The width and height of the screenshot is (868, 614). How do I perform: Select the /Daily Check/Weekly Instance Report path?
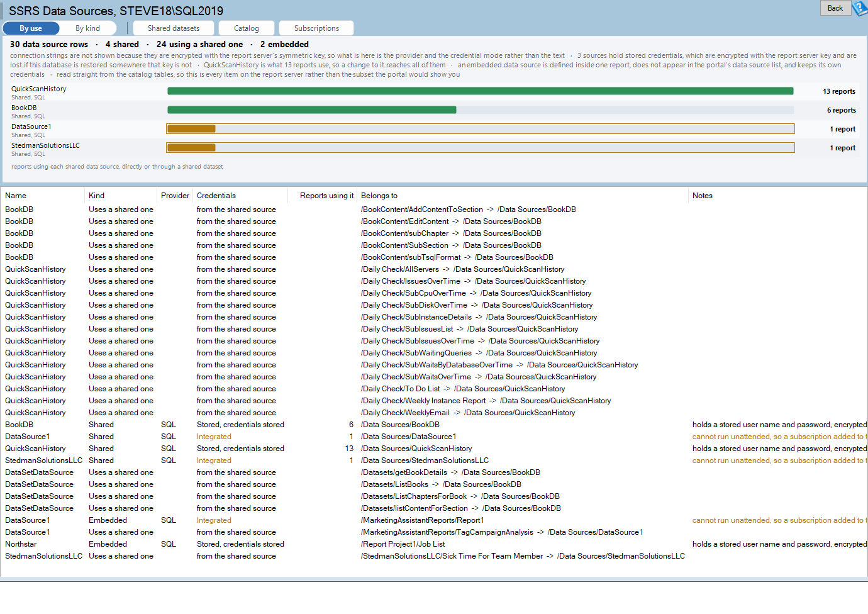[486, 401]
